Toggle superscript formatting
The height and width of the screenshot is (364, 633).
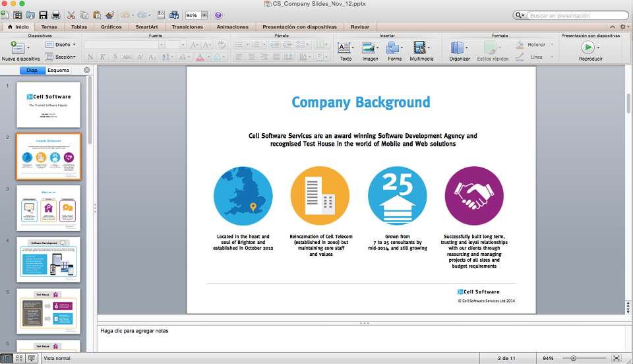[x=140, y=57]
